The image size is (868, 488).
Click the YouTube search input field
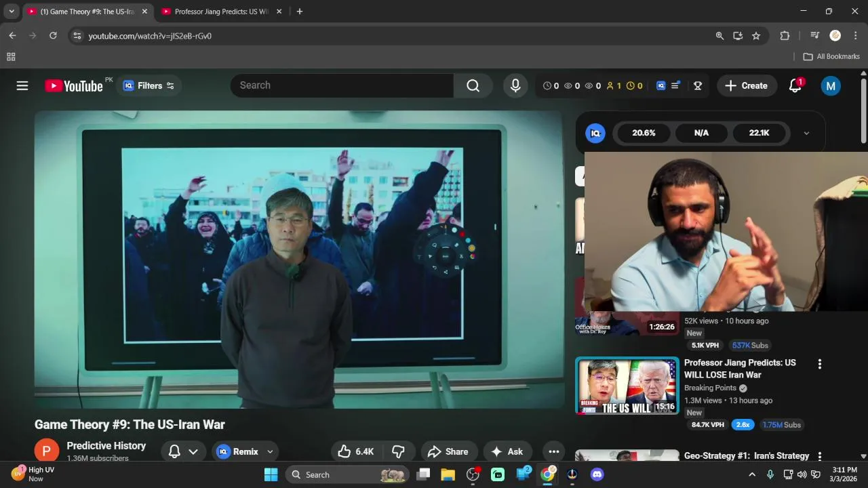342,85
